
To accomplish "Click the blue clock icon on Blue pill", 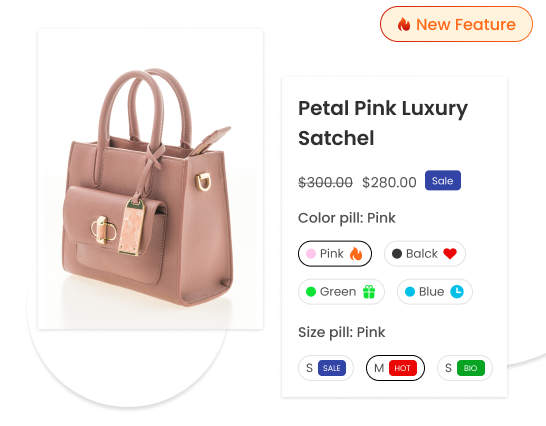I will click(457, 292).
